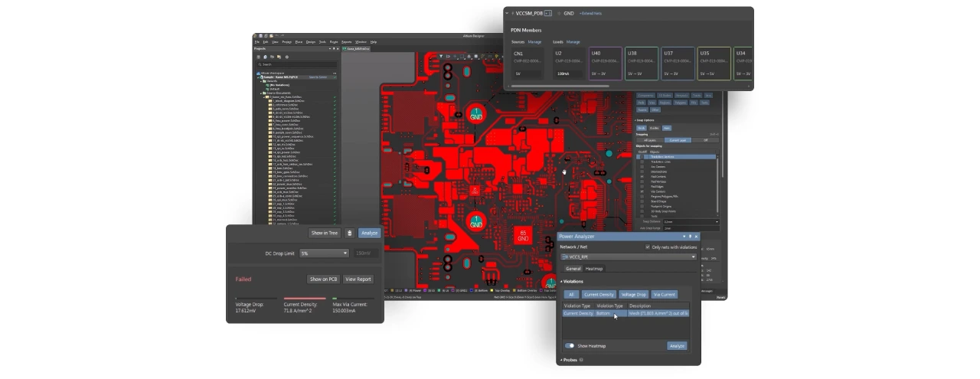The width and height of the screenshot is (980, 379).
Task: Click the help icon beside Probes
Action: (581, 360)
